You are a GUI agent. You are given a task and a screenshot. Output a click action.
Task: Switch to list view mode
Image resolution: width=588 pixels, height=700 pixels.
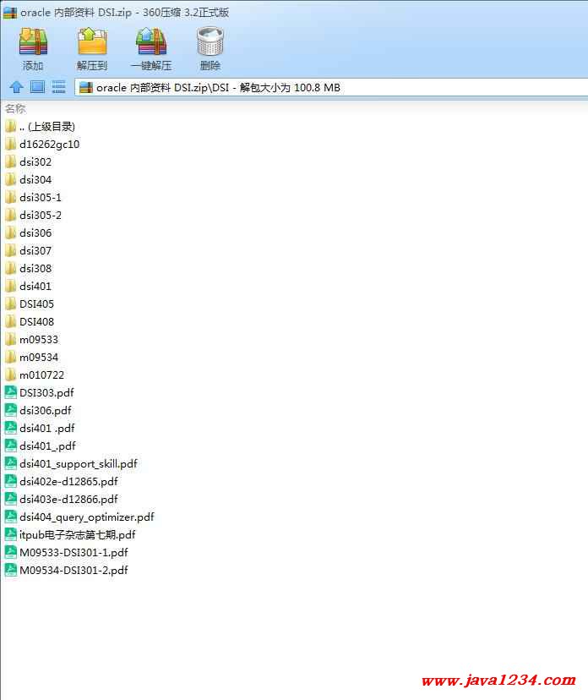58,86
